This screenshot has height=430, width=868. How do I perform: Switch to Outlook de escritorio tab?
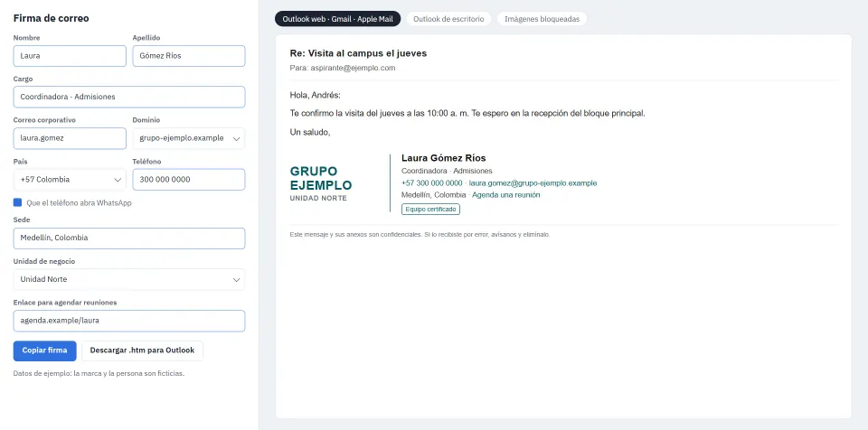449,19
